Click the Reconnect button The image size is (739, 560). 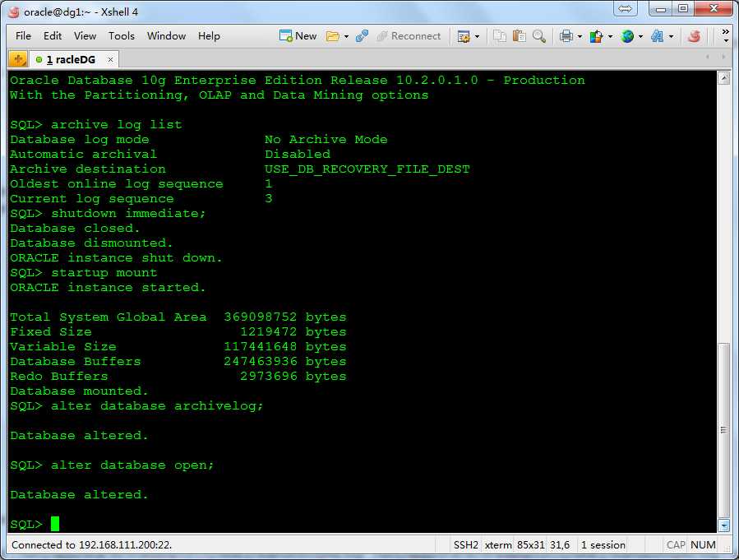[x=409, y=36]
